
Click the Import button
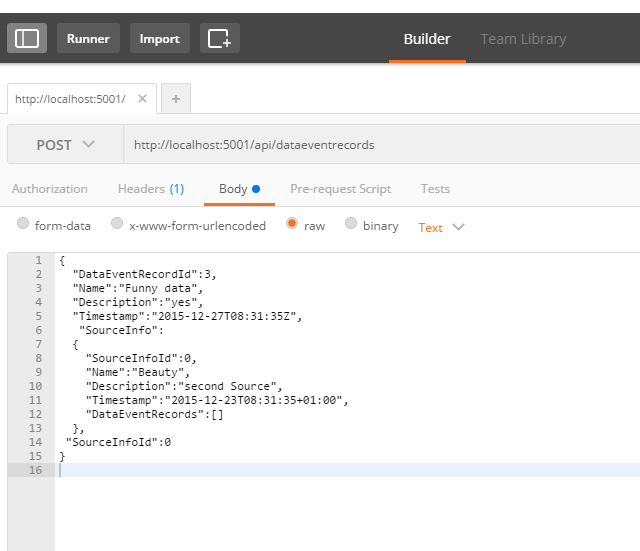(x=160, y=38)
